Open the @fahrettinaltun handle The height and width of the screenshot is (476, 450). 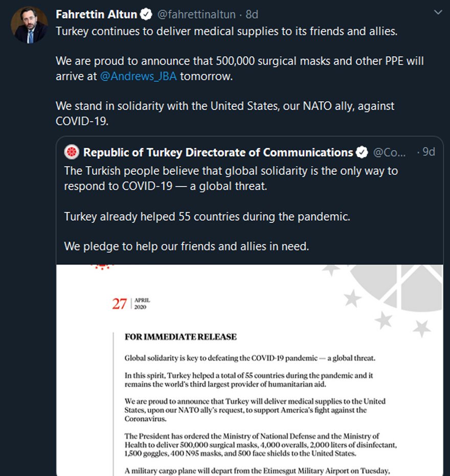point(196,14)
